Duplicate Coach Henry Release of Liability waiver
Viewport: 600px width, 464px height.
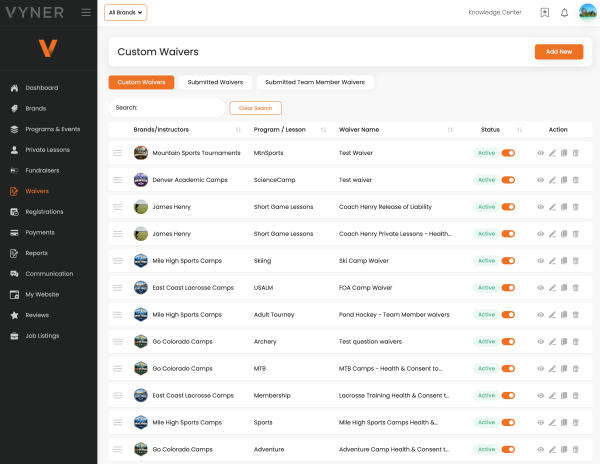(564, 207)
